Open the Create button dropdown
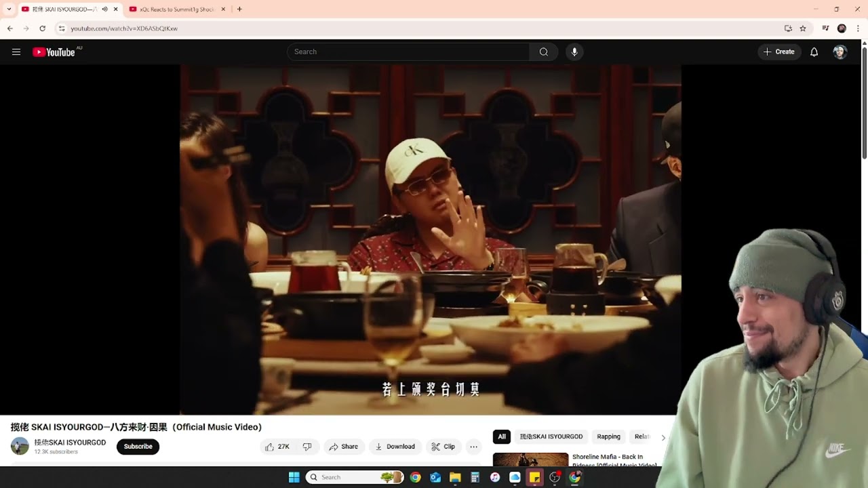868x488 pixels. [779, 52]
